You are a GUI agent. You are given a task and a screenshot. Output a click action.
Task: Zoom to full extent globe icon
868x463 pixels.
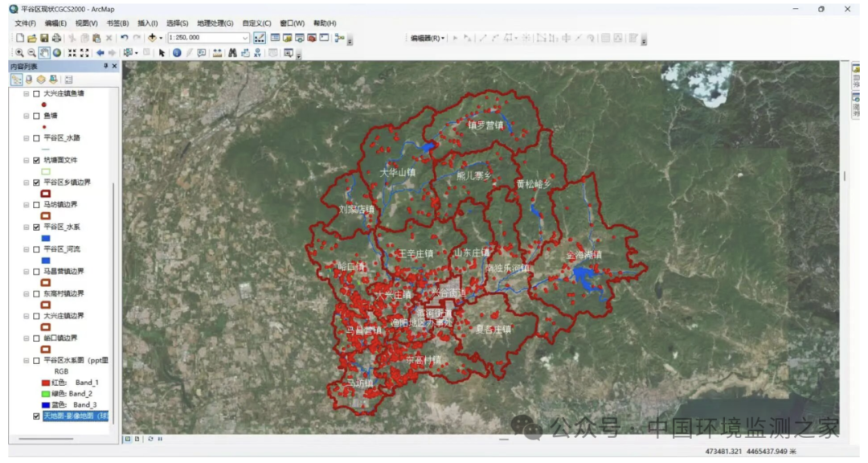[56, 53]
